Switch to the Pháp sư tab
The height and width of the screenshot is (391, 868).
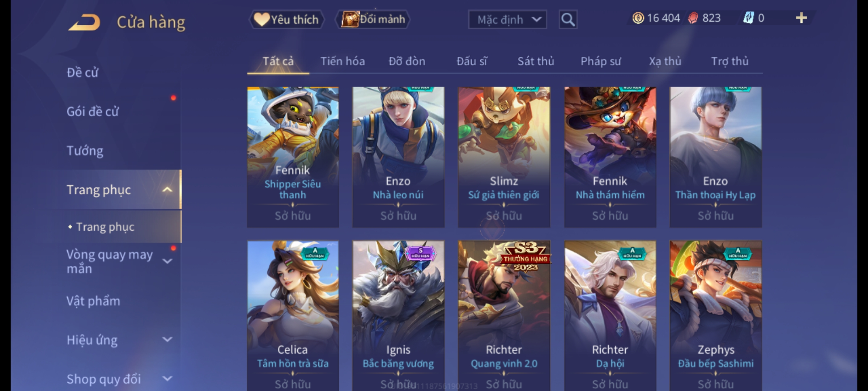tap(600, 61)
